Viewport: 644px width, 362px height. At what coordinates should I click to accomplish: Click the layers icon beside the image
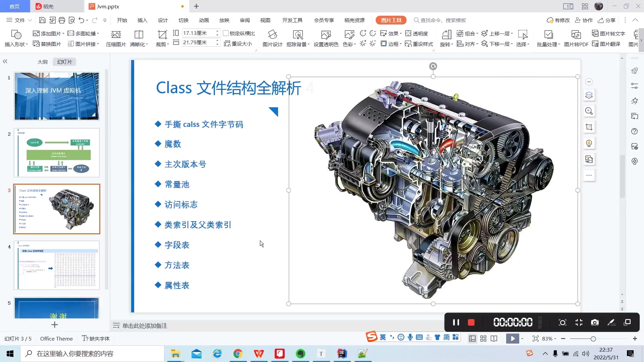pyautogui.click(x=589, y=95)
